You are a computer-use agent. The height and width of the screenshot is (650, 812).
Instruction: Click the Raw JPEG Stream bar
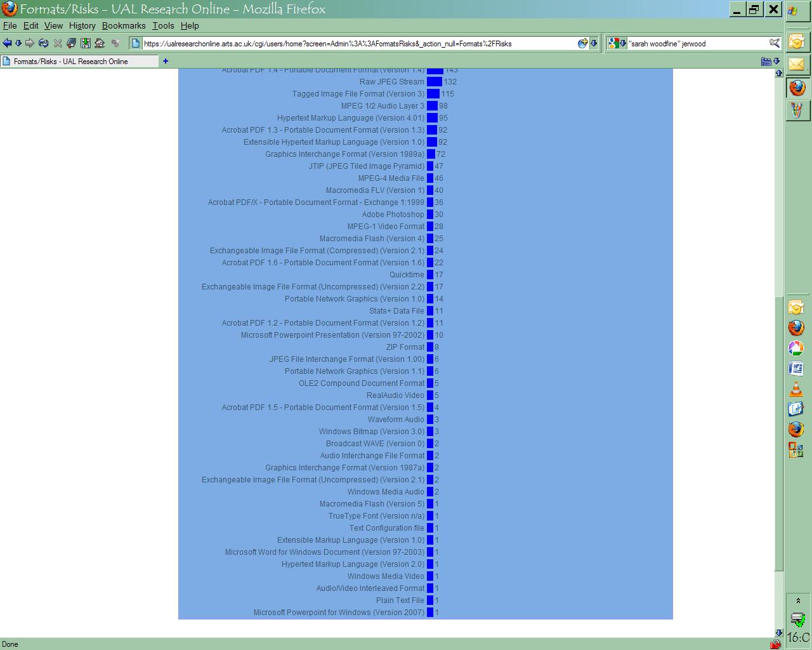click(435, 82)
